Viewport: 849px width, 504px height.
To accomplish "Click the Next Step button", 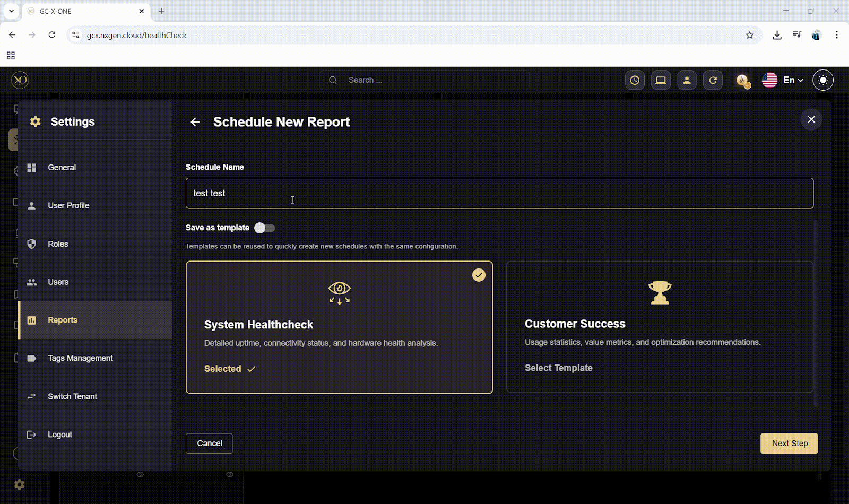I will pos(789,444).
